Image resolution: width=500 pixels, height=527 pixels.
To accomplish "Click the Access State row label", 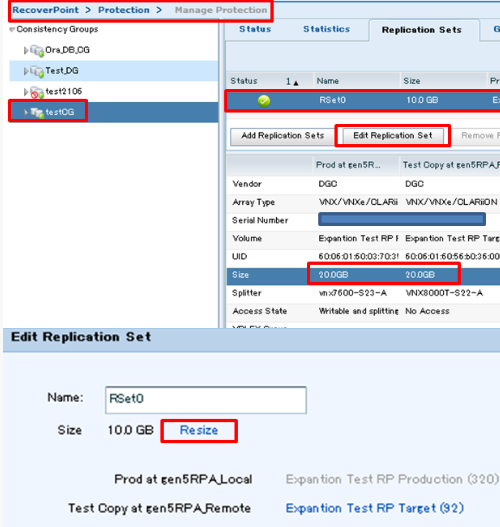I will (259, 311).
